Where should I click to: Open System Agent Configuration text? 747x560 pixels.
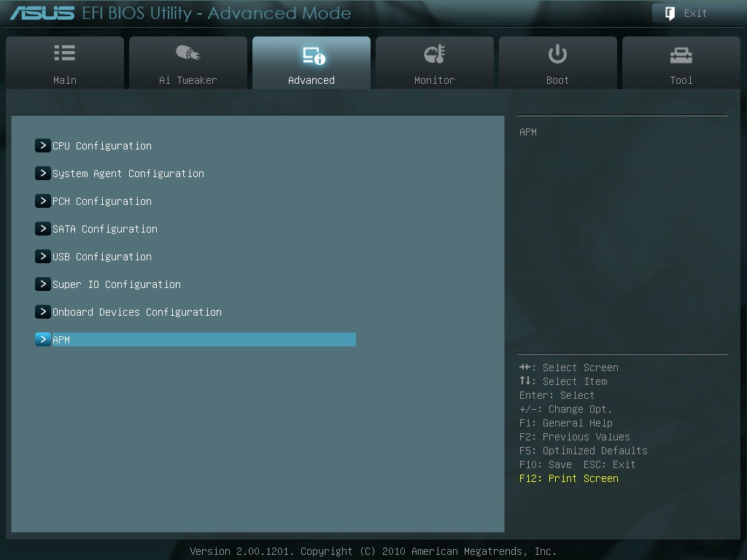128,174
